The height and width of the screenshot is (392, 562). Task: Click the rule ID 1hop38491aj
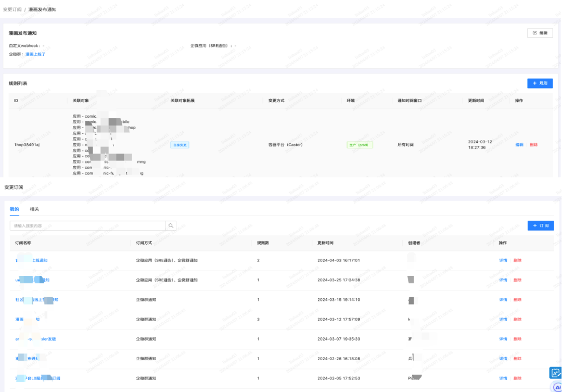[27, 145]
